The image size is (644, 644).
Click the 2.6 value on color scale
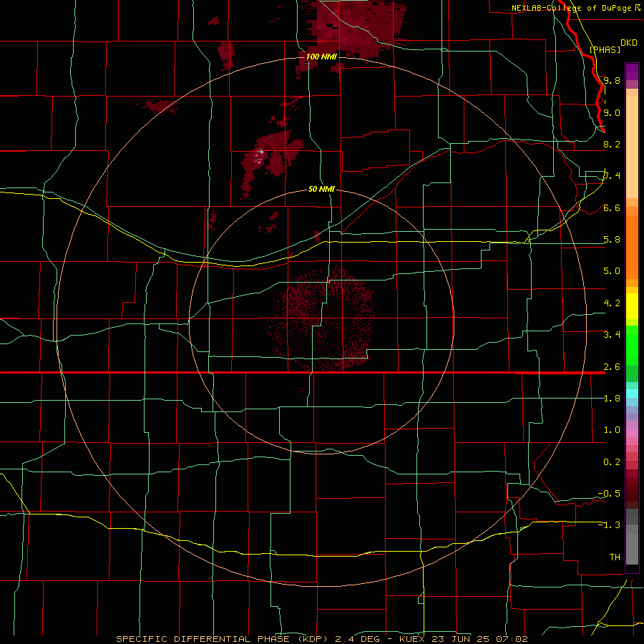coord(612,366)
